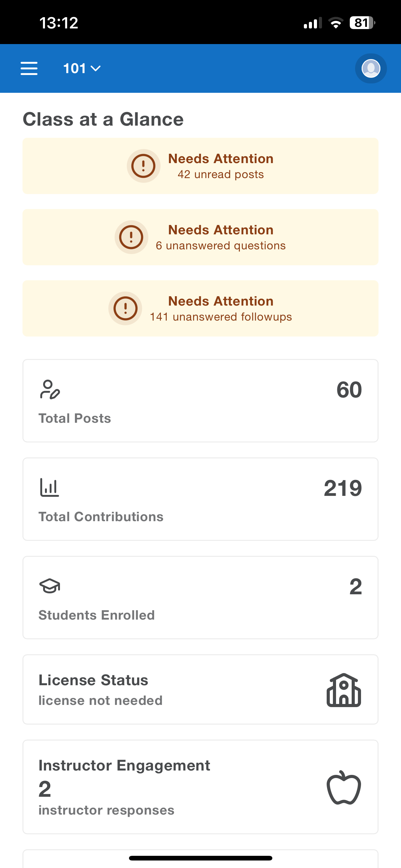The height and width of the screenshot is (868, 401).
Task: Select the Students Enrolled card
Action: coord(200,597)
